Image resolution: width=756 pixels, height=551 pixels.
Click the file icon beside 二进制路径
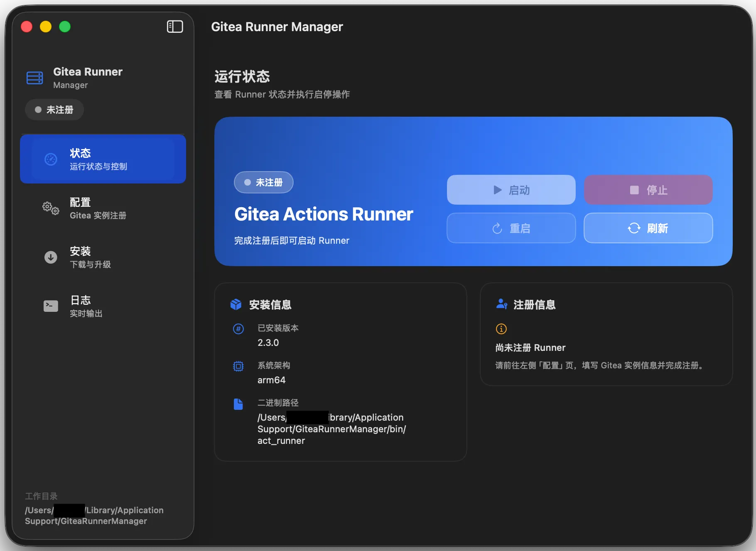click(238, 404)
